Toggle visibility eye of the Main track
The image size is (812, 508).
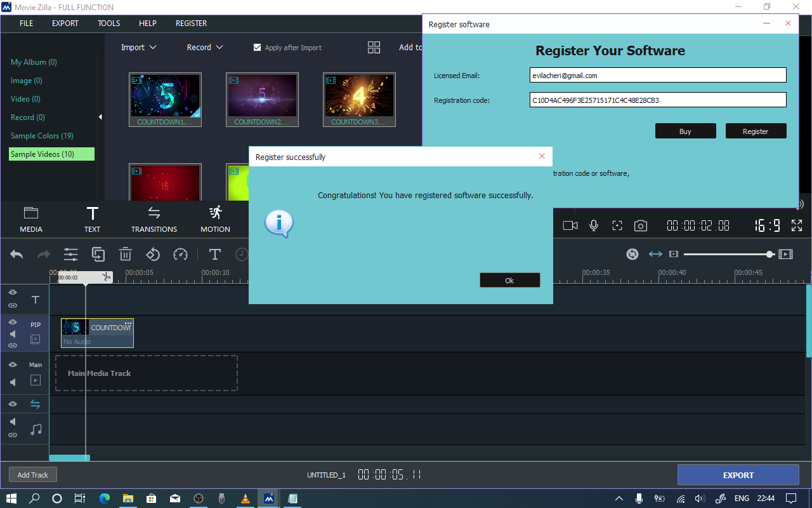(13, 365)
